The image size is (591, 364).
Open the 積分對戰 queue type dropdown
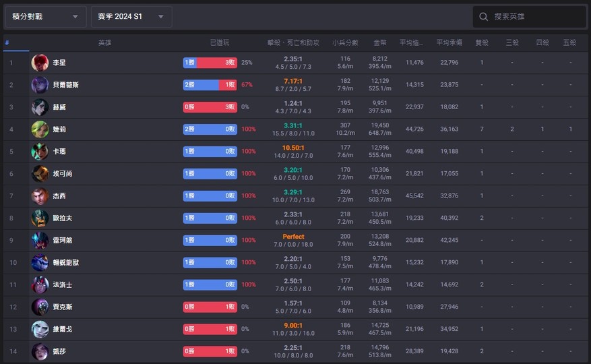coord(45,17)
